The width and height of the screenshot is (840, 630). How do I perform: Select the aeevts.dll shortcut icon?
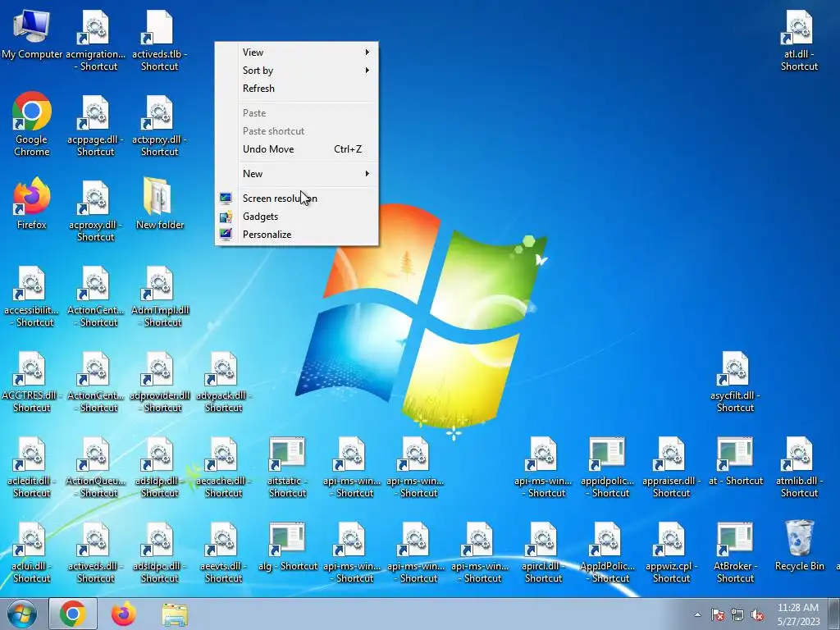tap(223, 552)
